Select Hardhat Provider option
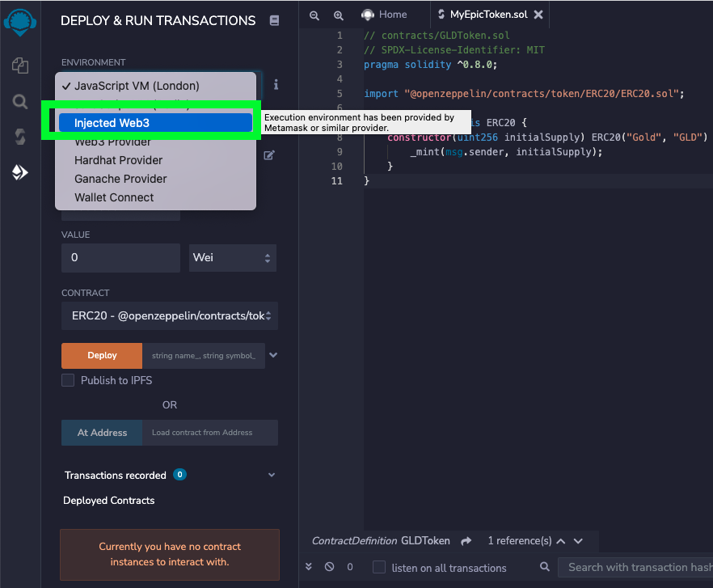This screenshot has width=713, height=588. pyautogui.click(x=118, y=160)
